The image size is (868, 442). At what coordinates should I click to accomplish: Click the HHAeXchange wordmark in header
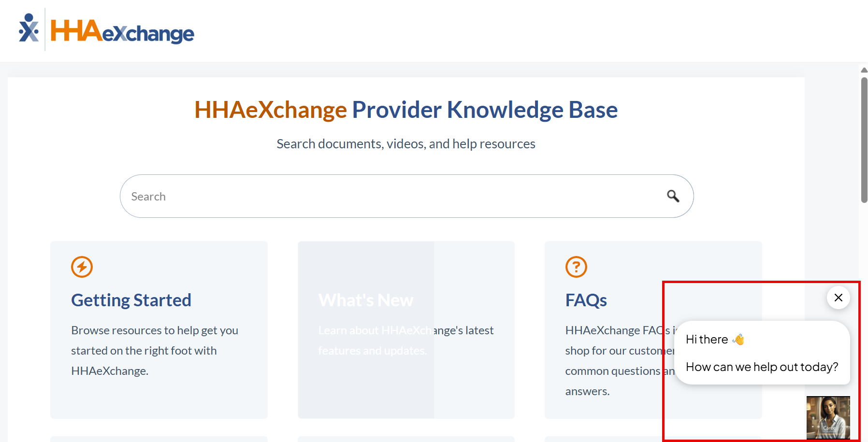[x=122, y=31]
